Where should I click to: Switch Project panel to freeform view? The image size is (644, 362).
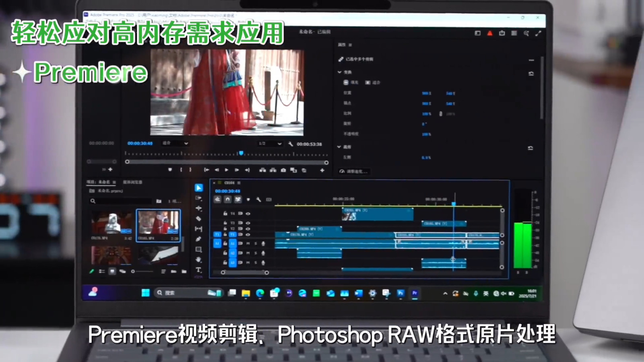tap(122, 271)
